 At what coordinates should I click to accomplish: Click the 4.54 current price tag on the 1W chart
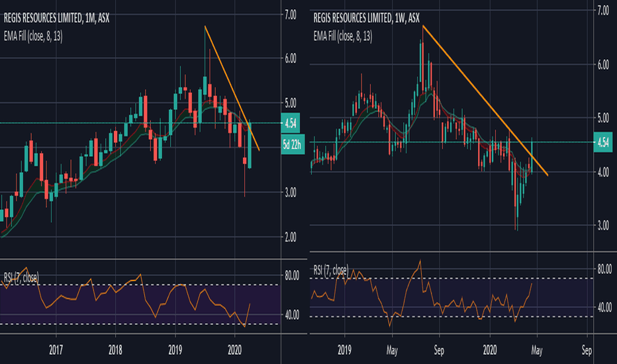point(603,142)
